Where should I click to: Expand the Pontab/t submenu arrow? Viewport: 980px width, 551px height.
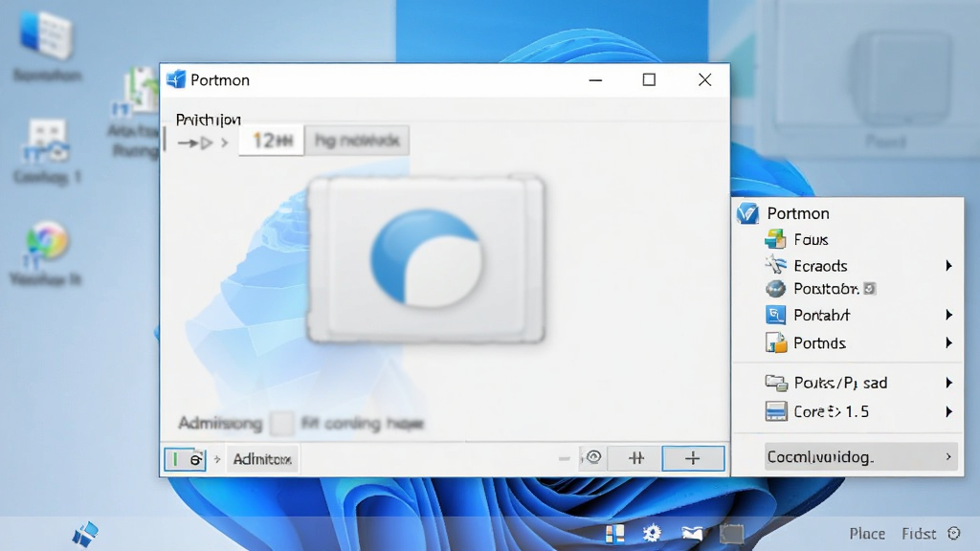948,315
